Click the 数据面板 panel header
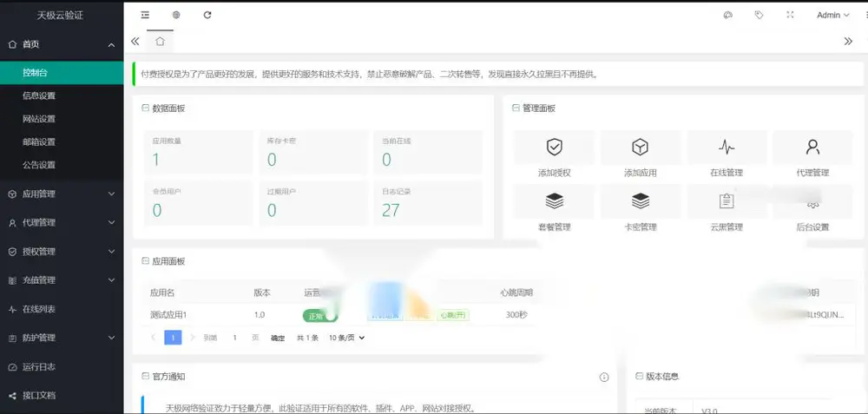 pyautogui.click(x=168, y=108)
